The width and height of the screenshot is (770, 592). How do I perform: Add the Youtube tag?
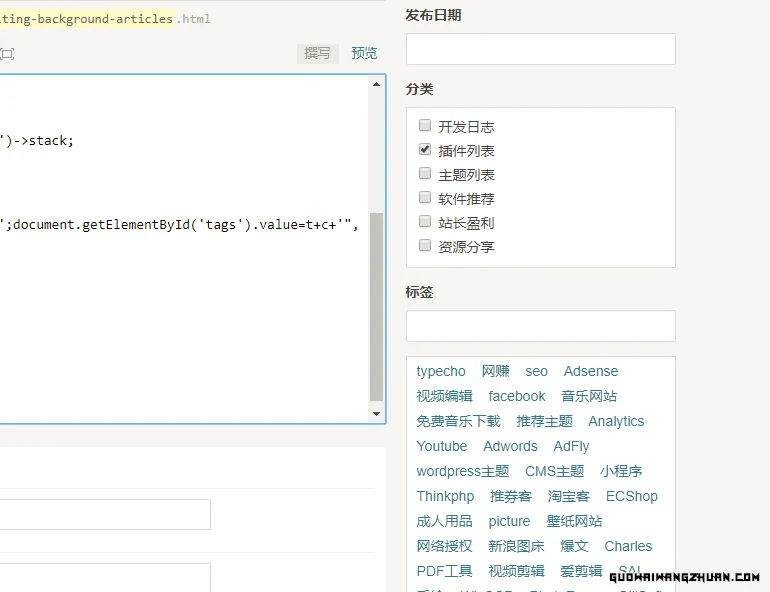[x=442, y=446]
